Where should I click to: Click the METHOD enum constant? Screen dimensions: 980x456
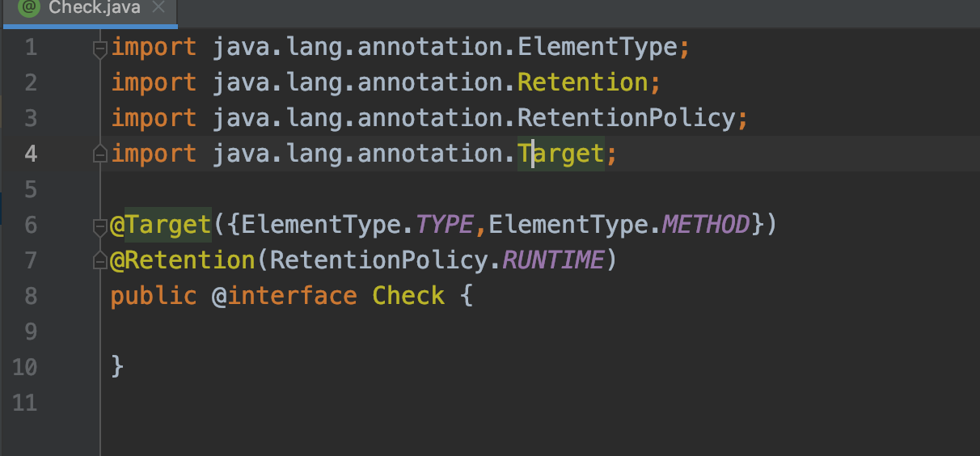pos(706,225)
